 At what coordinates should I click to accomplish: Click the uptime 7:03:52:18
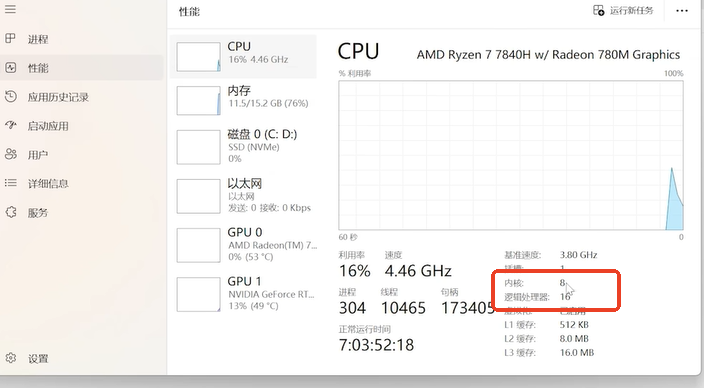[x=376, y=345]
